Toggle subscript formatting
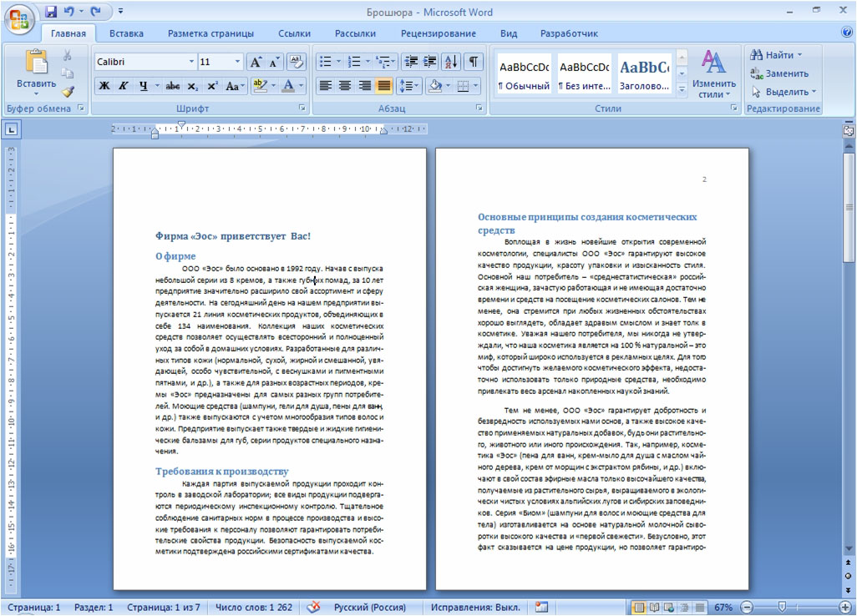Image resolution: width=857 pixels, height=616 pixels. click(192, 86)
